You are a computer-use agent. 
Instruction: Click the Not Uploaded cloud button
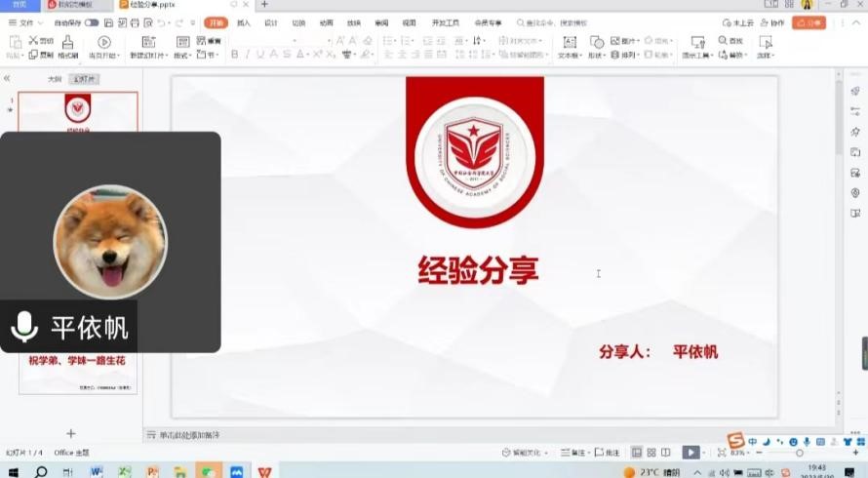click(x=738, y=22)
